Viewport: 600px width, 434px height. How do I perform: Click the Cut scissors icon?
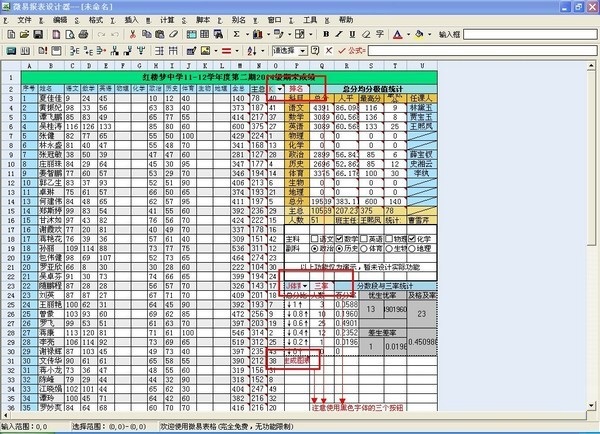pos(133,34)
